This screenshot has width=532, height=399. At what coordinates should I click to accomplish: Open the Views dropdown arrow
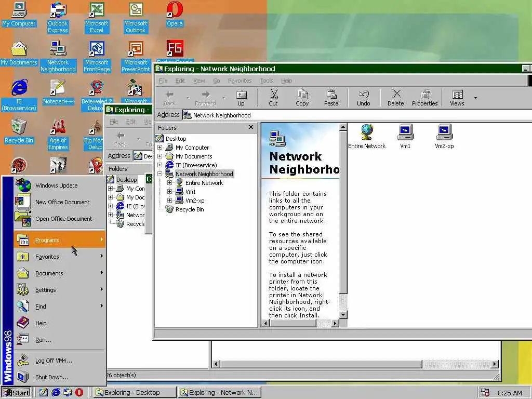point(475,98)
